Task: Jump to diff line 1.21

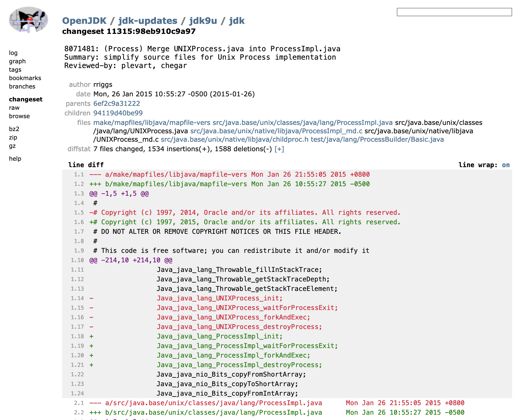Action: [77, 365]
